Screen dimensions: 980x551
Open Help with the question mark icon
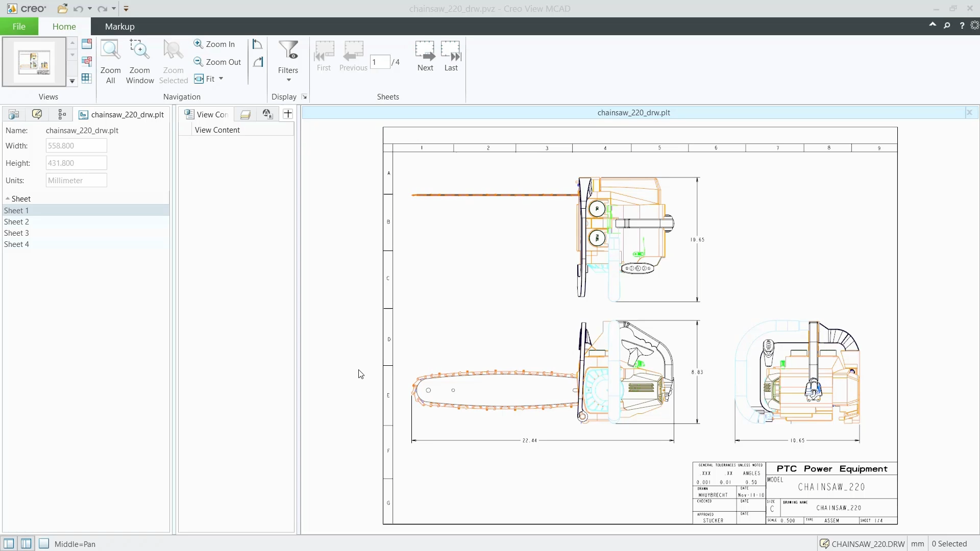click(x=962, y=26)
